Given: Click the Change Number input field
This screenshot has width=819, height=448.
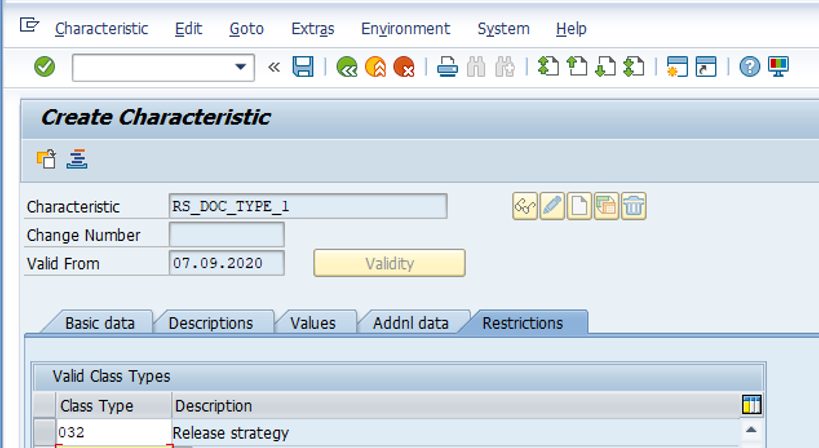Looking at the screenshot, I should click(x=227, y=234).
